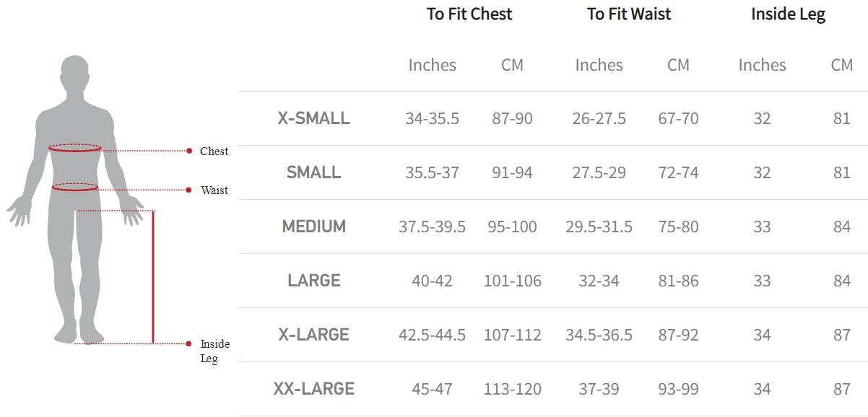Select the X-SMALL size row label
Screen dimensions: 868x417
pos(313,118)
